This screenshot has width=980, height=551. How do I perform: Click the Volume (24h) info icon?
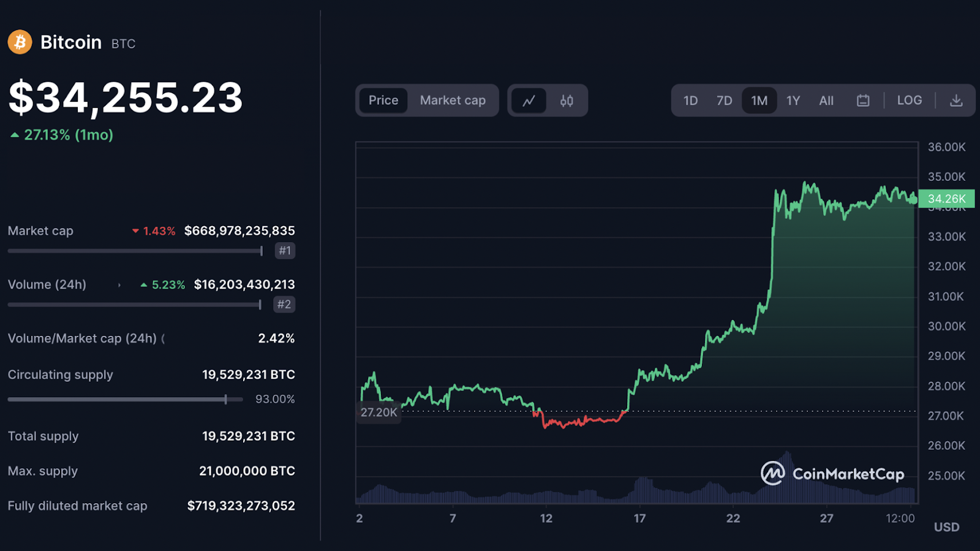pyautogui.click(x=119, y=285)
